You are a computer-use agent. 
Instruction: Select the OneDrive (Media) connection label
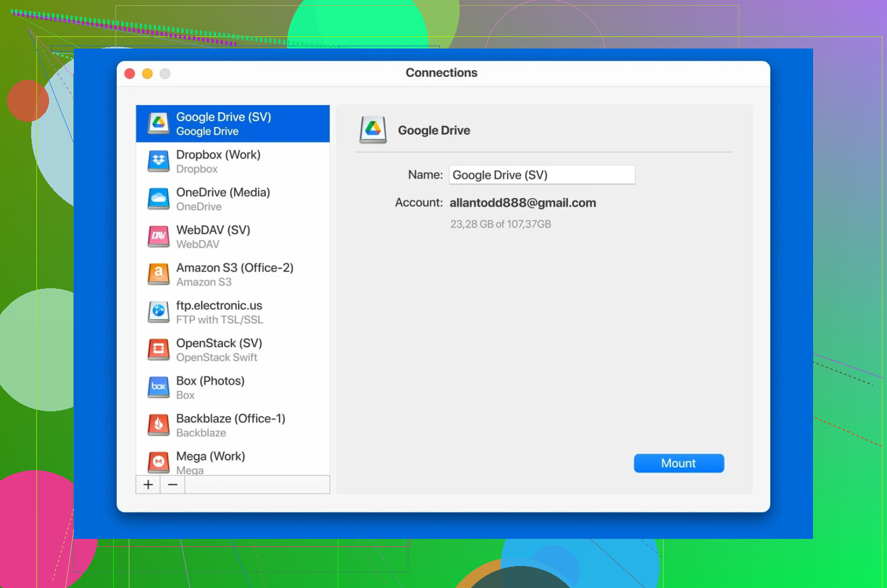[x=223, y=192]
